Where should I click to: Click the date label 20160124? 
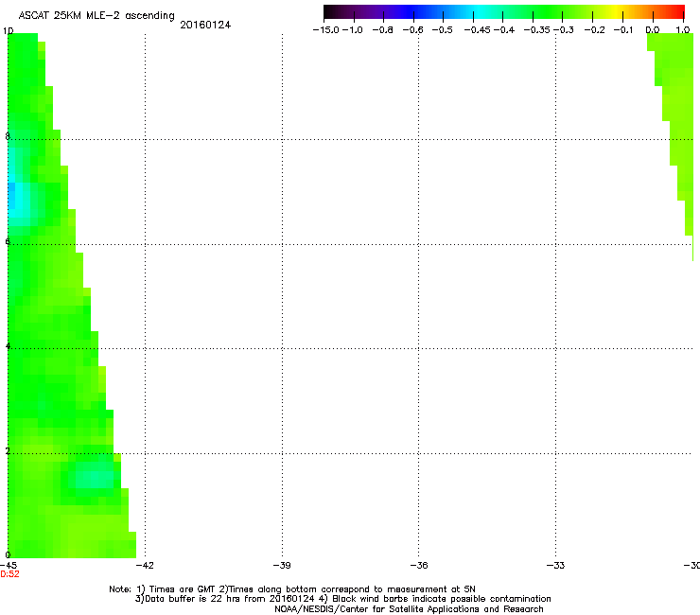pos(205,25)
